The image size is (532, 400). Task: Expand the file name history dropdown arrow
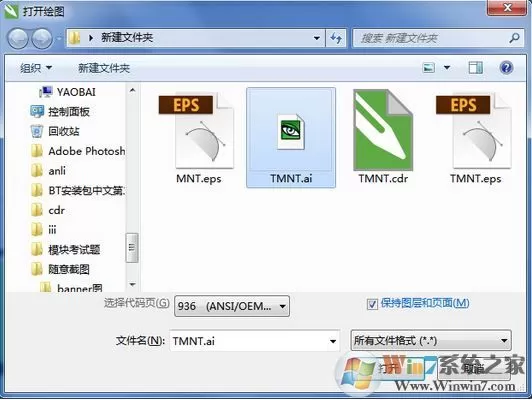pyautogui.click(x=333, y=341)
